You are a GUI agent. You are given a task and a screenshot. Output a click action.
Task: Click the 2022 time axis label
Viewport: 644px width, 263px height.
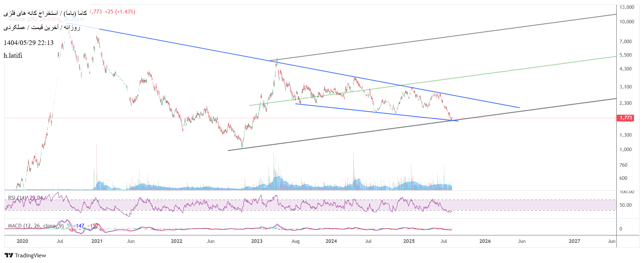pos(177,241)
